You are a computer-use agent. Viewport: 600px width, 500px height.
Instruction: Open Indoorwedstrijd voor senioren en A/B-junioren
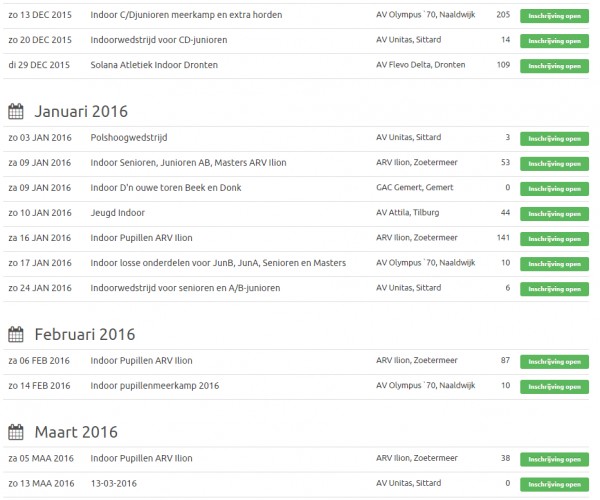pos(185,287)
